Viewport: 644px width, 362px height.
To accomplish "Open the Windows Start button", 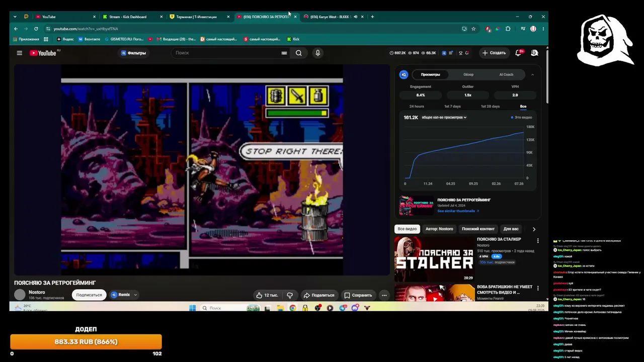I will tap(192, 308).
